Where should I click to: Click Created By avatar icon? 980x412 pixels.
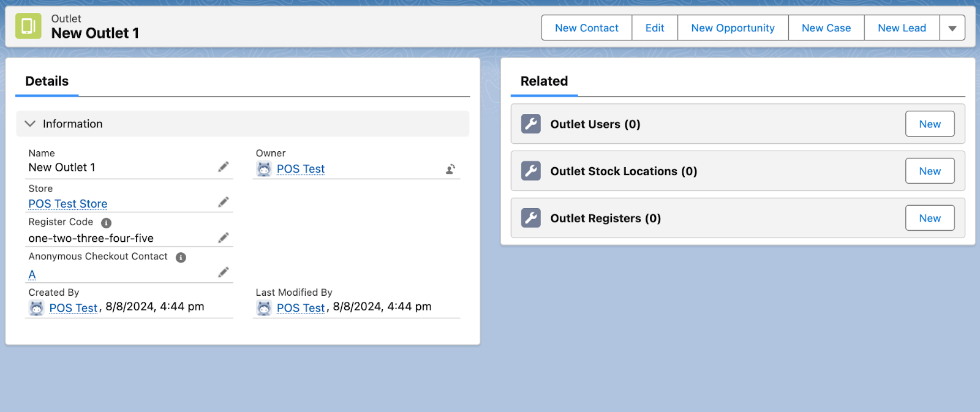[x=37, y=308]
